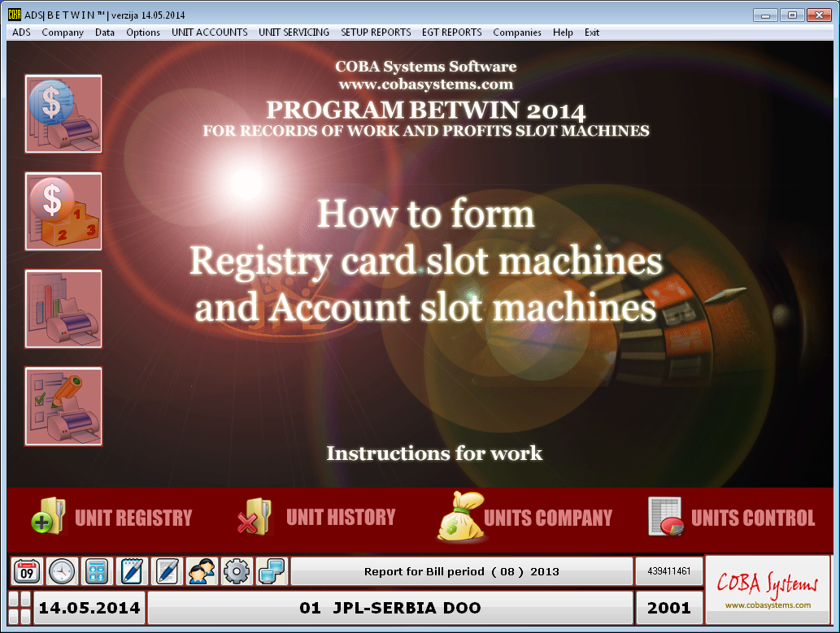Open the chart printer report icon
Screen dimensions: 840x633
[x=63, y=309]
